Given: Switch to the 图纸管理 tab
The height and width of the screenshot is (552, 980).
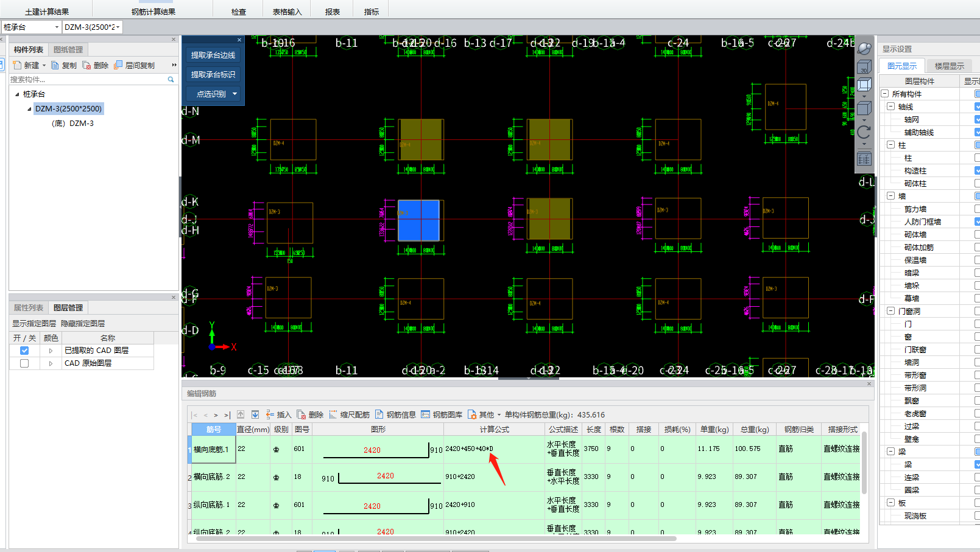Looking at the screenshot, I should point(68,50).
